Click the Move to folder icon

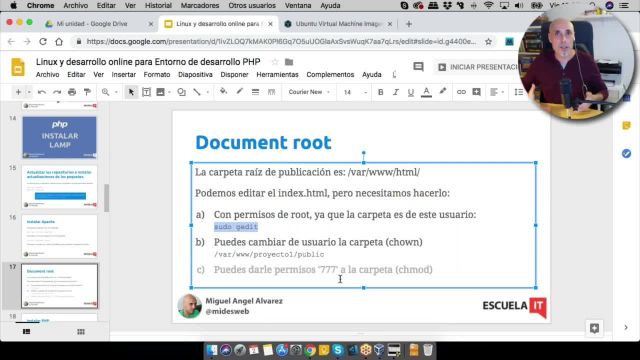pyautogui.click(x=289, y=62)
